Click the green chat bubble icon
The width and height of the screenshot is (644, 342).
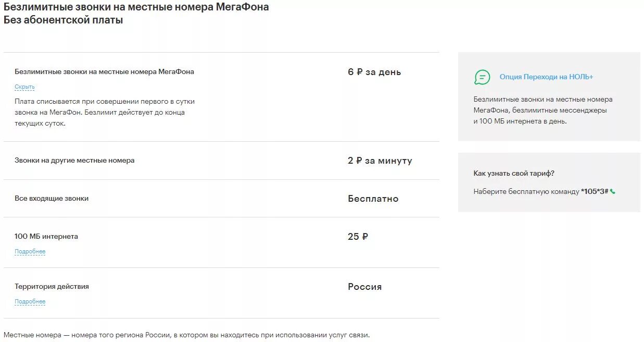coord(482,77)
